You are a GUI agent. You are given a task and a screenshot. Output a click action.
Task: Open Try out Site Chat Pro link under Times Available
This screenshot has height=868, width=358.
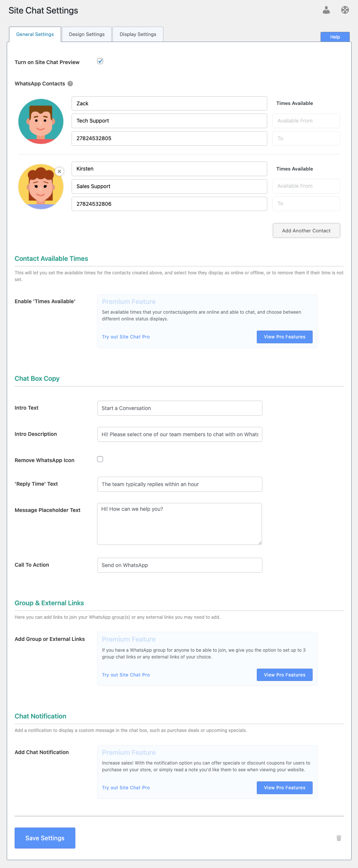click(126, 337)
